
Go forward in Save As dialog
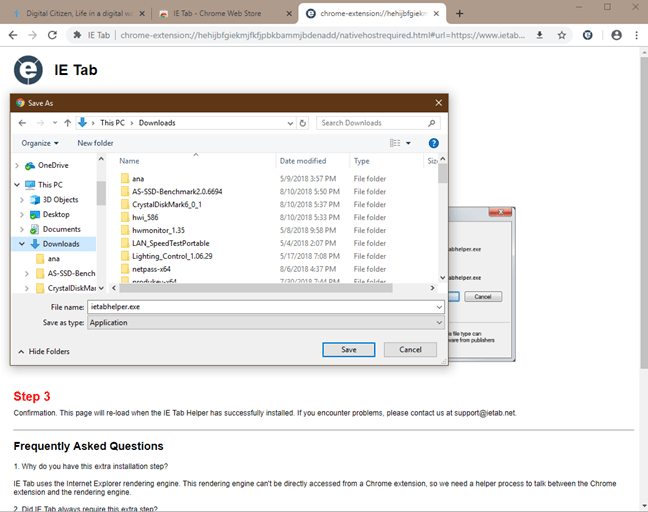(x=40, y=123)
